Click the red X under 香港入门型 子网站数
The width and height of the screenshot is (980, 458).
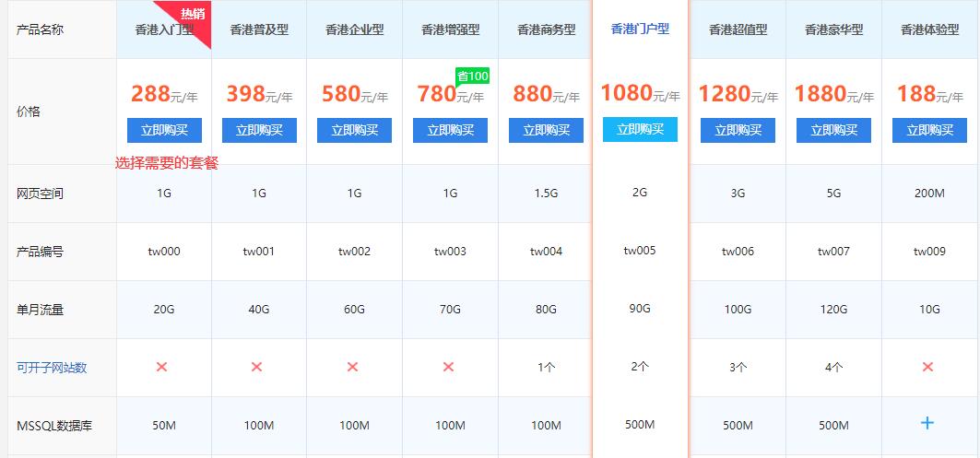(x=162, y=367)
